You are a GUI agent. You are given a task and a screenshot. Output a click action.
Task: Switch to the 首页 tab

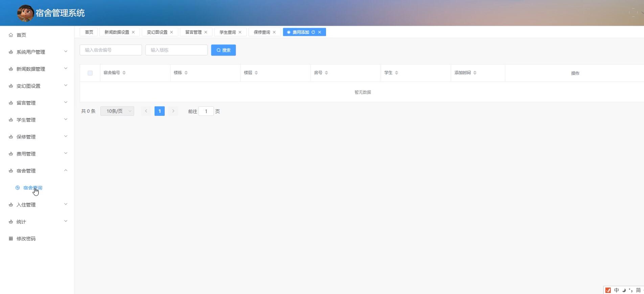pyautogui.click(x=89, y=32)
